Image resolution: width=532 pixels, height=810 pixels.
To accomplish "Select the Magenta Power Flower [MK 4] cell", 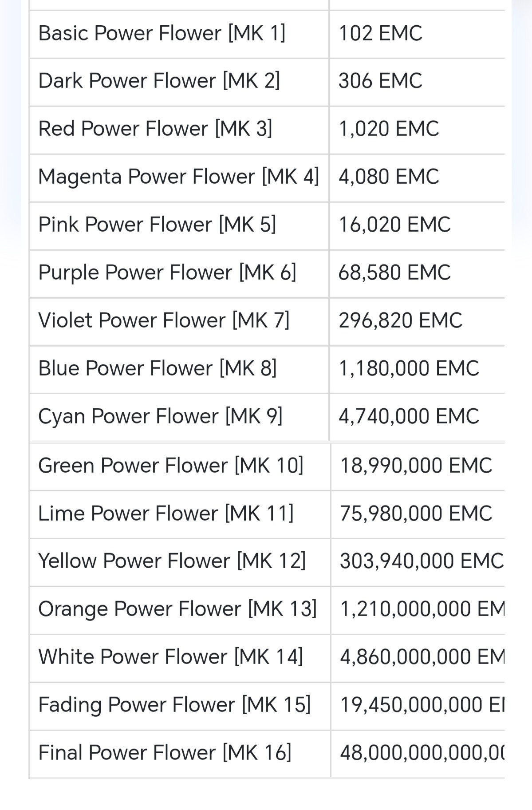I will (179, 178).
